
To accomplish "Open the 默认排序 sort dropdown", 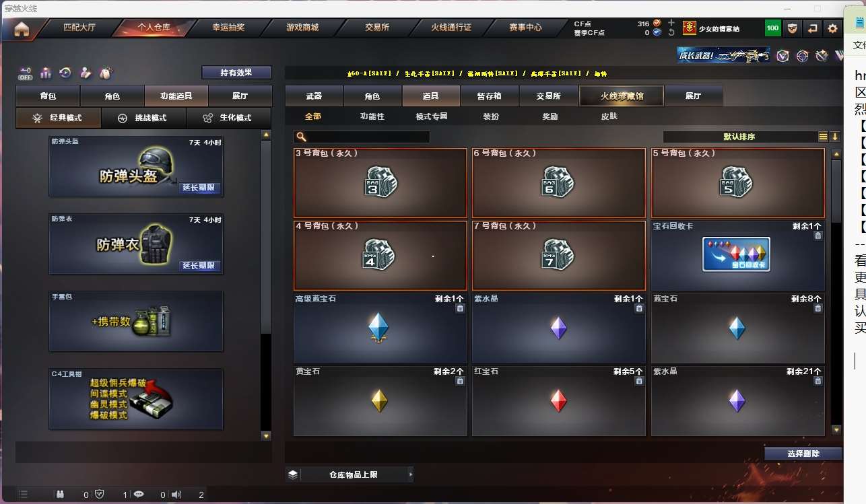I will (x=739, y=137).
